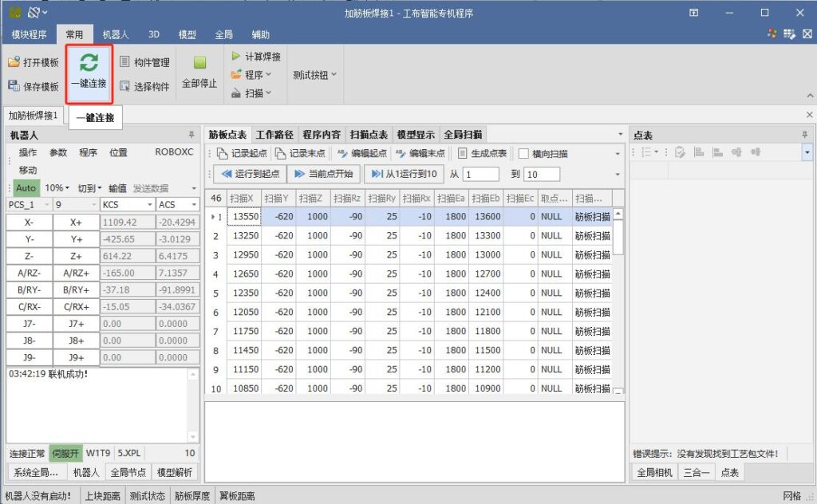Open template with 打开模板 icon
The image size is (817, 504).
tap(14, 62)
